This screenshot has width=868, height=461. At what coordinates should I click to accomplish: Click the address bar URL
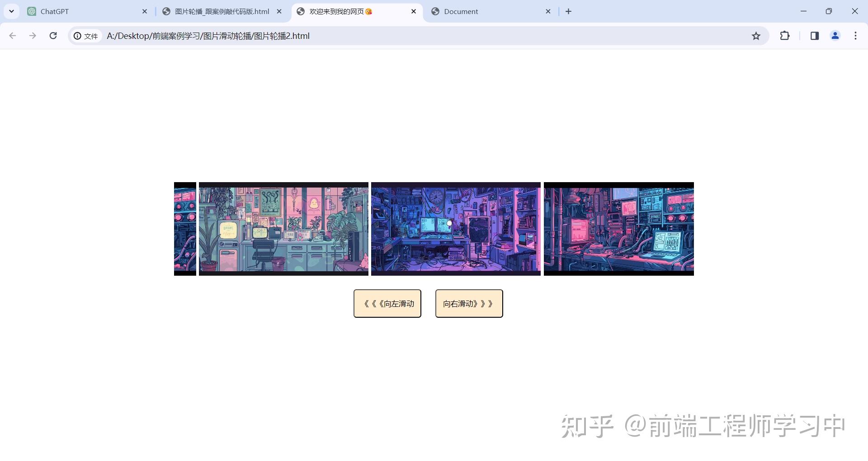[208, 36]
